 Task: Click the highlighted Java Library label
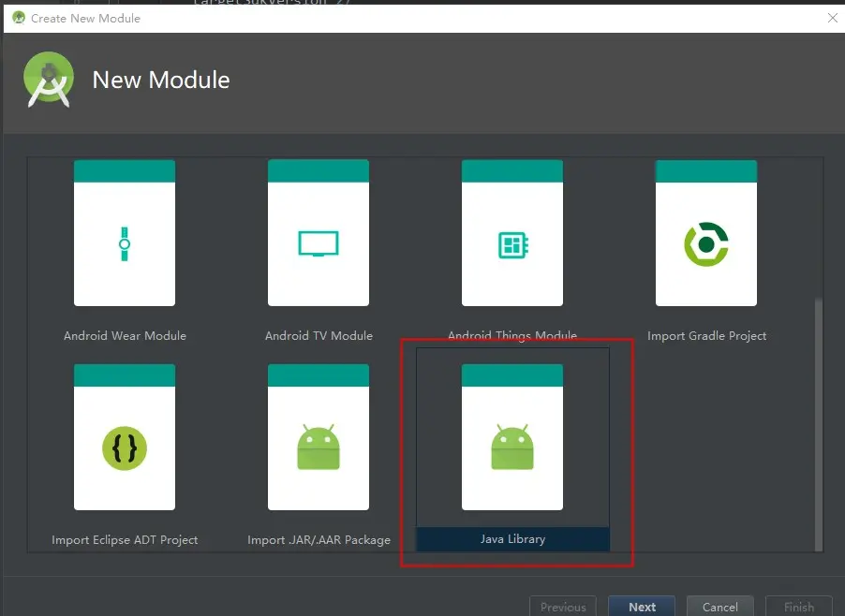(513, 539)
